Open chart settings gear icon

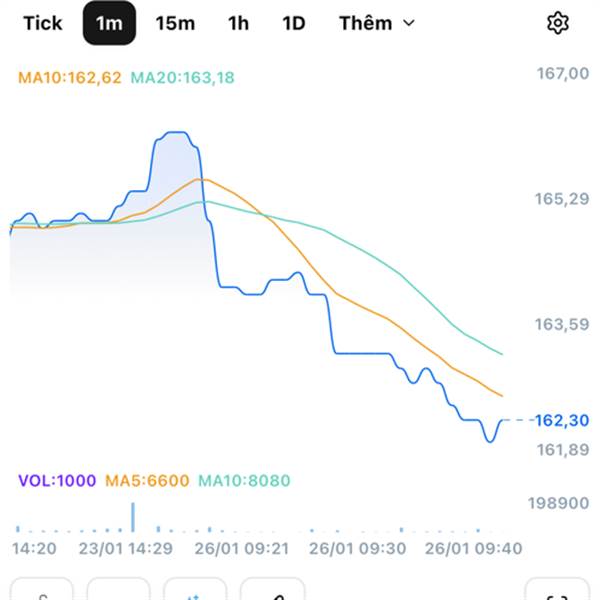(x=557, y=23)
